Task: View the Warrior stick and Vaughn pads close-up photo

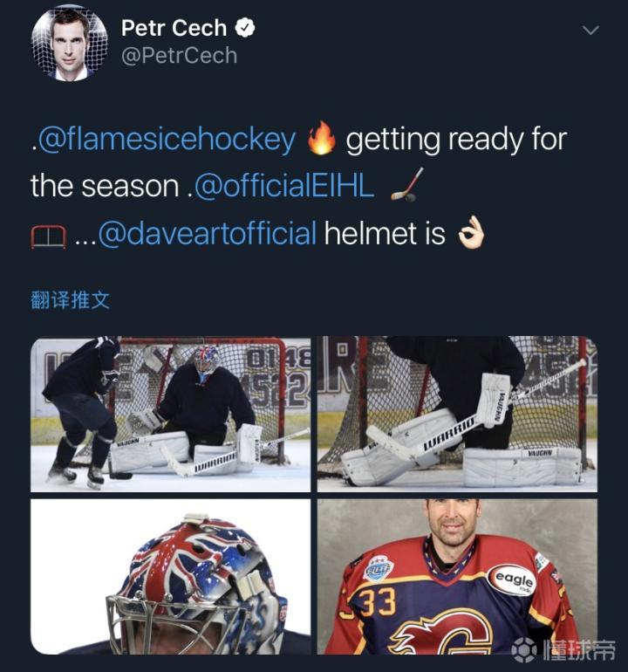Action: click(457, 414)
